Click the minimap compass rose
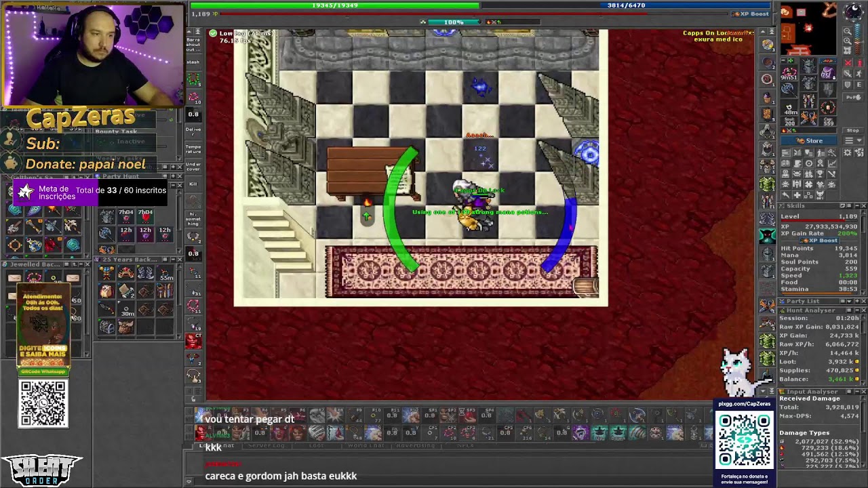Screen dimensions: 868x488 click(854, 12)
